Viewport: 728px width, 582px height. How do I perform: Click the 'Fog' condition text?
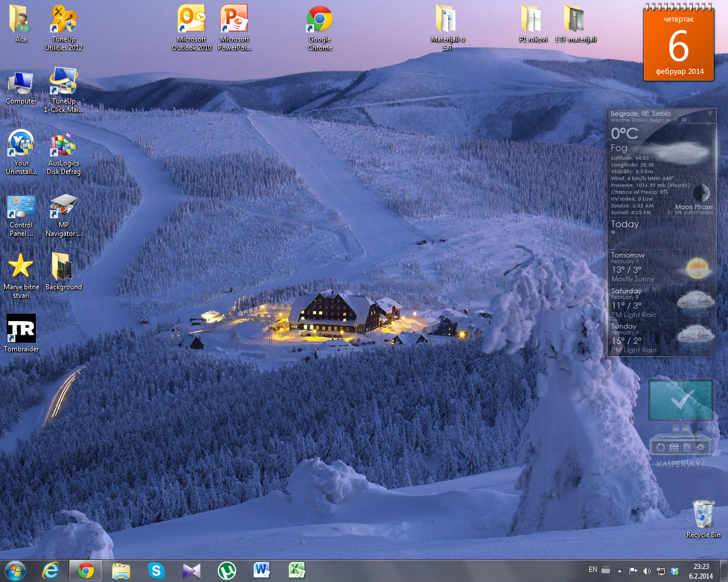click(619, 148)
